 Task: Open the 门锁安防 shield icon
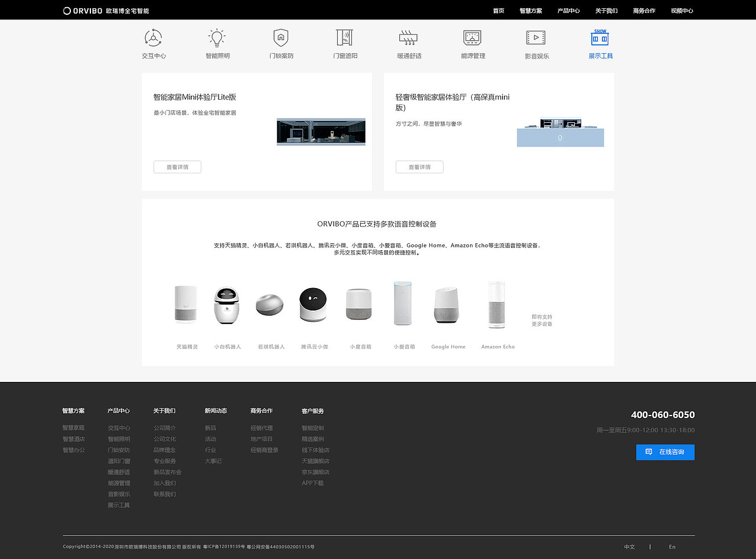281,38
